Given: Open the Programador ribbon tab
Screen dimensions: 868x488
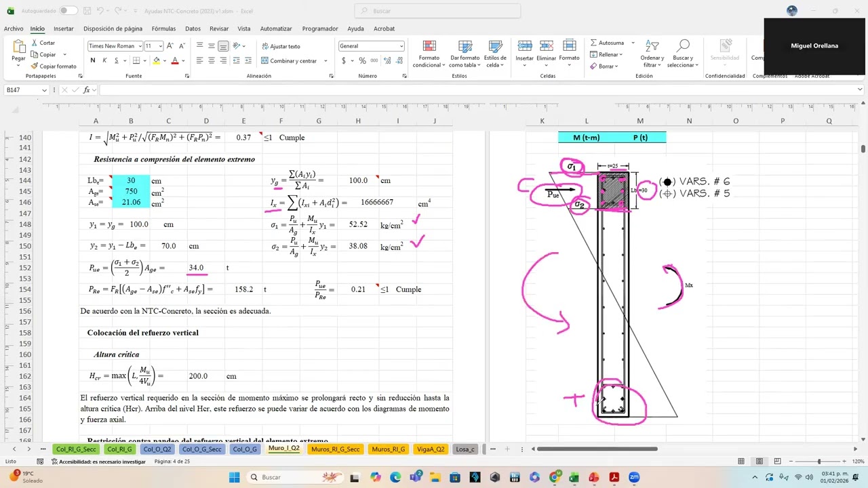Looking at the screenshot, I should (320, 28).
